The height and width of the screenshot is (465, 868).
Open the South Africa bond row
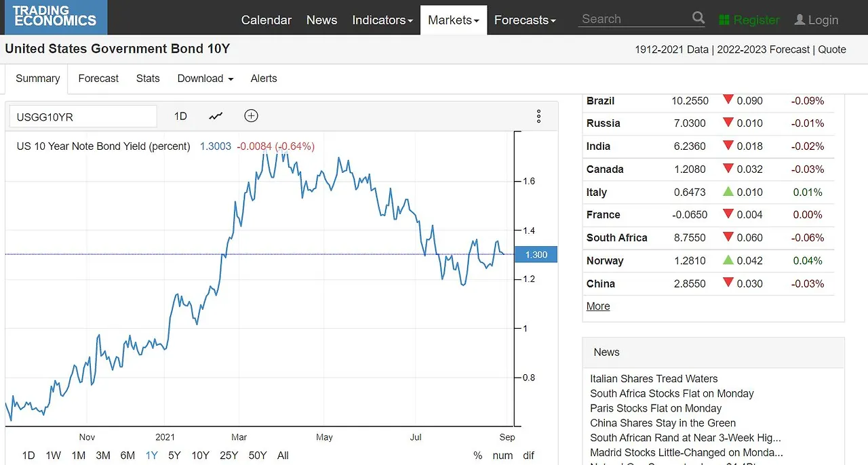pos(709,238)
